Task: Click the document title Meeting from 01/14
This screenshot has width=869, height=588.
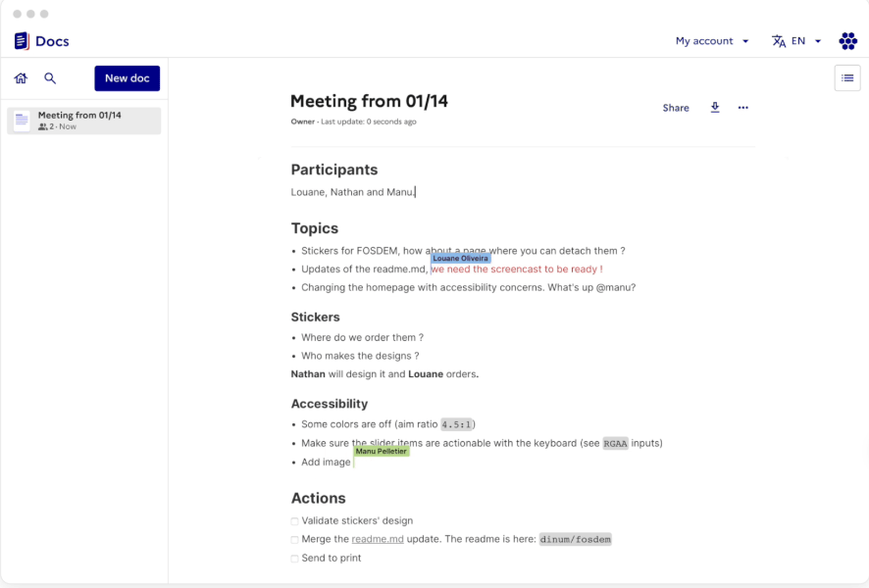Action: [x=369, y=101]
